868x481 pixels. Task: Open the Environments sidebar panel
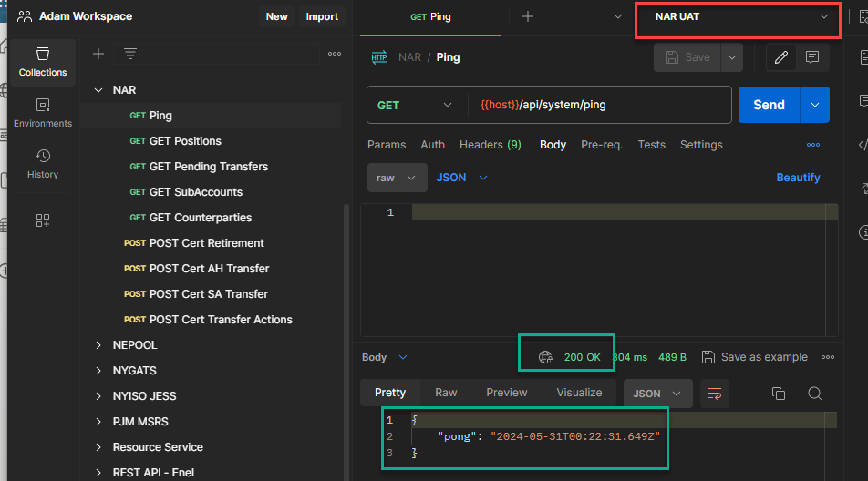point(43,113)
